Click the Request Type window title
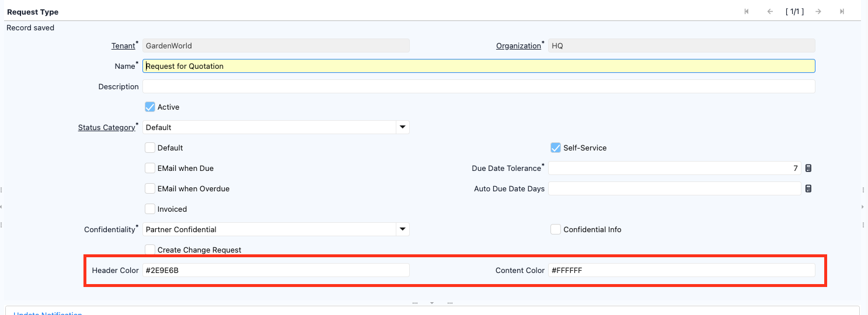Viewport: 868px width, 315px height. pyautogui.click(x=33, y=12)
